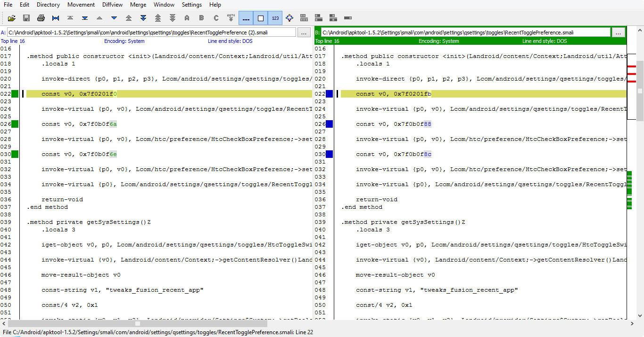The image size is (644, 337).
Task: Click the green delta marker at line 022
Action: [15, 94]
